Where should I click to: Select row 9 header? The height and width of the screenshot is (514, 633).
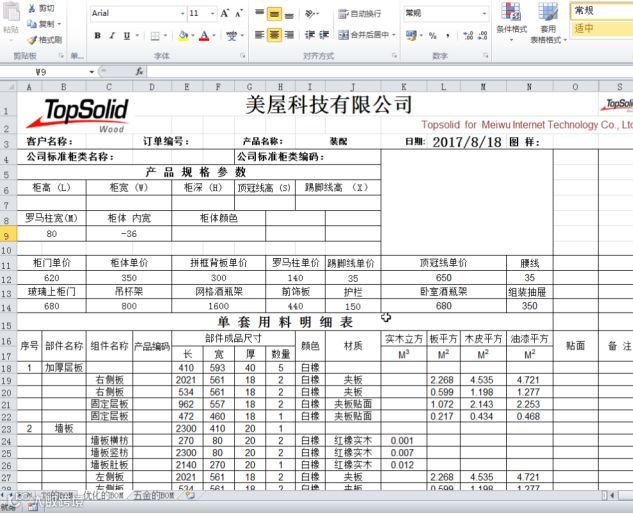pyautogui.click(x=8, y=235)
